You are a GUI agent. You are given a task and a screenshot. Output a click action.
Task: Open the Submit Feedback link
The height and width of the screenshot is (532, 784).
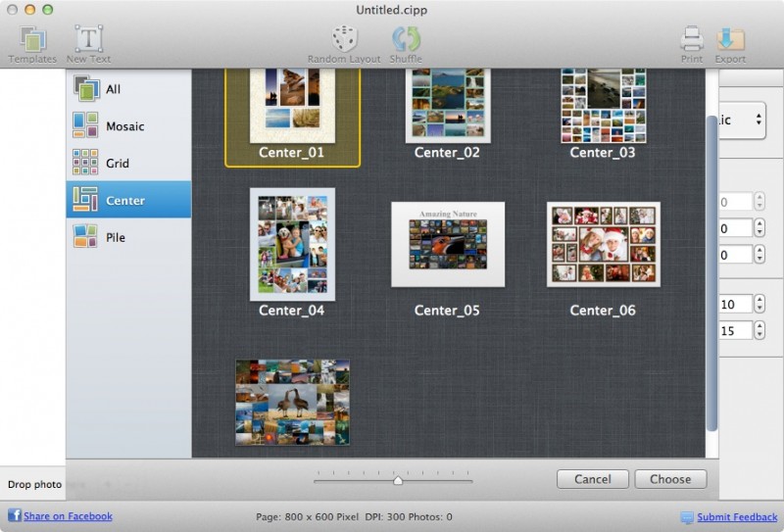point(737,517)
